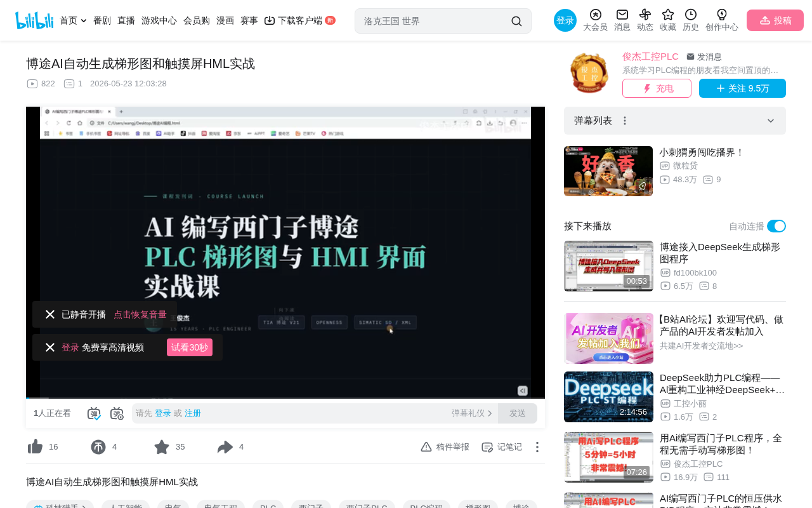Image resolution: width=812 pixels, height=508 pixels.
Task: Click the 稿件举报 report icon
Action: point(426,447)
